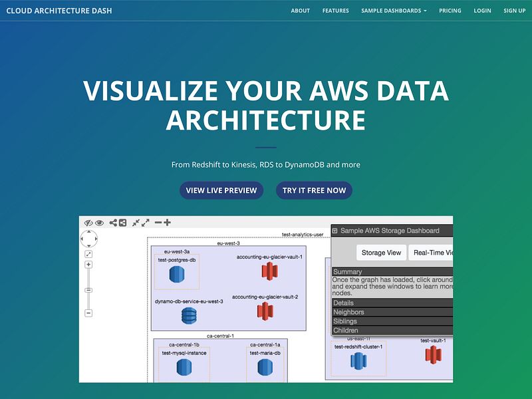This screenshot has width=532, height=399.
Task: Open the Features page
Action: (336, 11)
